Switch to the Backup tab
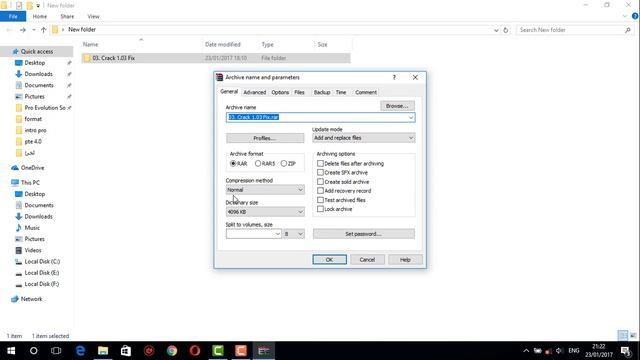This screenshot has height=360, width=640. coord(322,92)
